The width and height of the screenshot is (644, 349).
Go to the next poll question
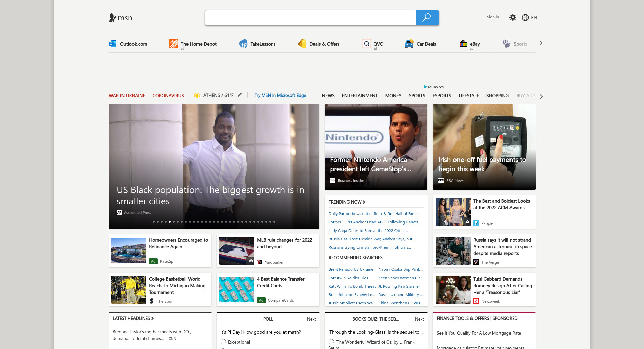pyautogui.click(x=311, y=319)
